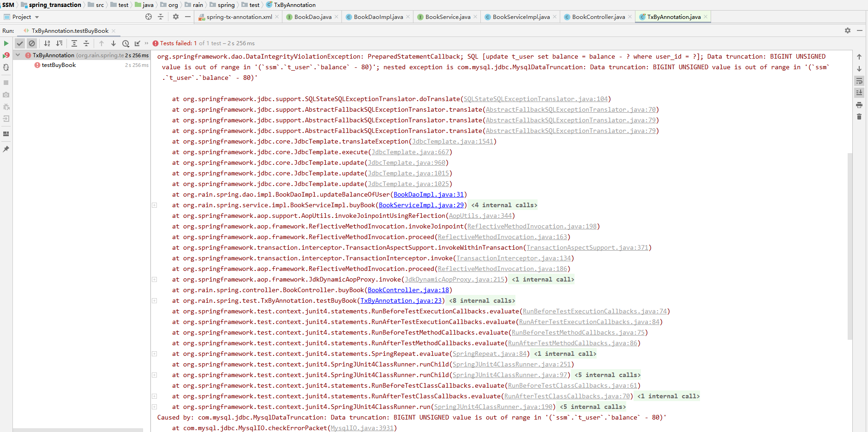Image resolution: width=868 pixels, height=432 pixels.
Task: Expand fold marker at JdkDynamicAopProxy line
Action: (x=155, y=279)
